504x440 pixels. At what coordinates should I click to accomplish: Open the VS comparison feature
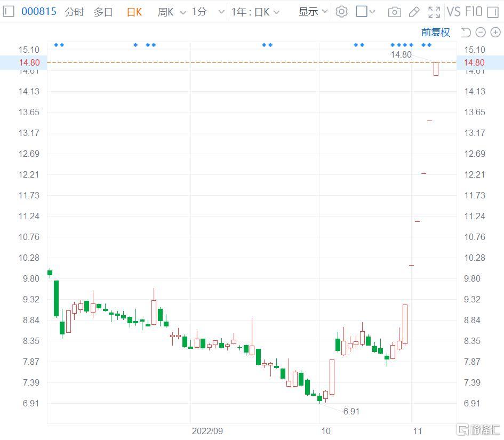(453, 12)
